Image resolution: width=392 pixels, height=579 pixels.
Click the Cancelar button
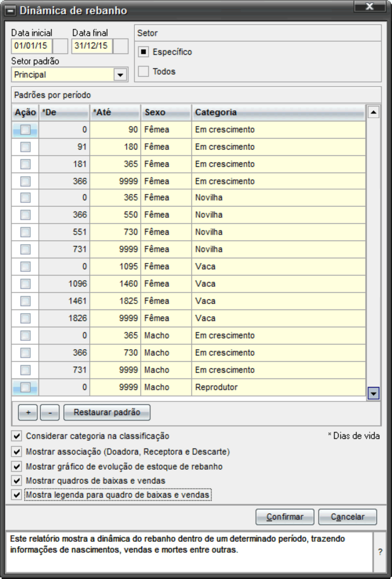(x=348, y=517)
